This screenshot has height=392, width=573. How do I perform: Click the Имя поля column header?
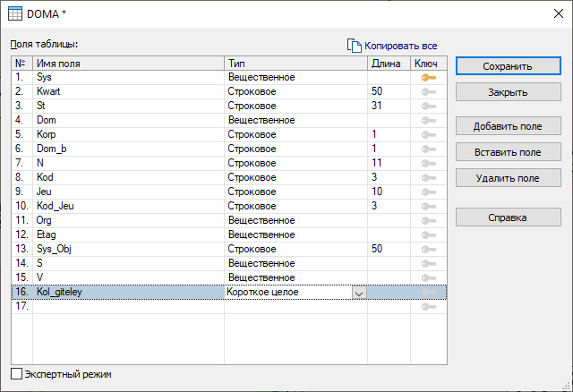coord(128,64)
